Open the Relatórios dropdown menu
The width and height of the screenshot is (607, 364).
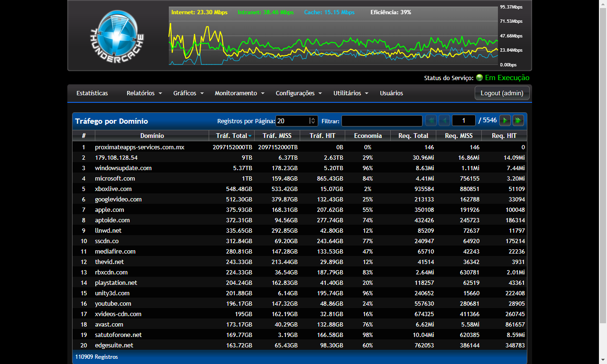144,93
